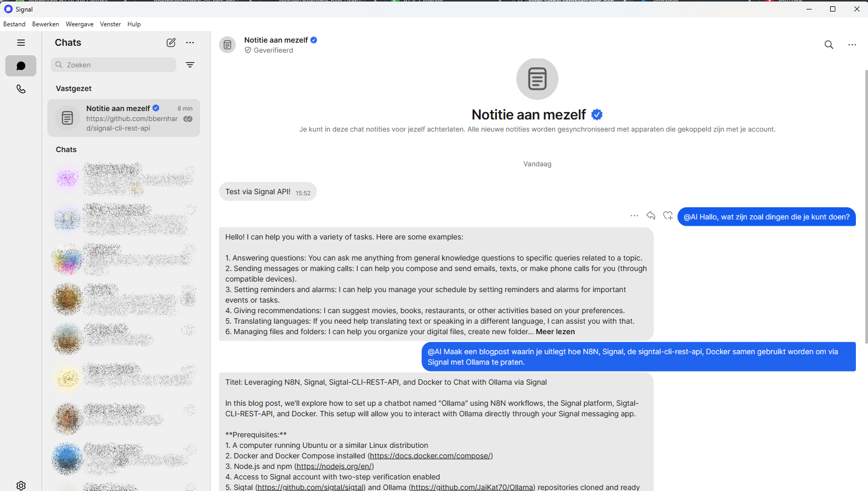Start a new chat with compose icon

click(x=171, y=43)
